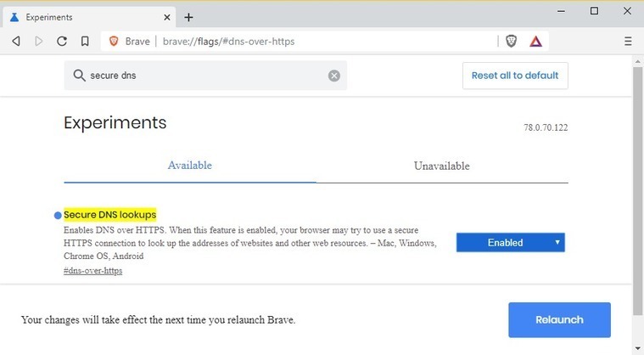
Task: Bookmark this page with the bookmark icon
Action: tap(85, 41)
